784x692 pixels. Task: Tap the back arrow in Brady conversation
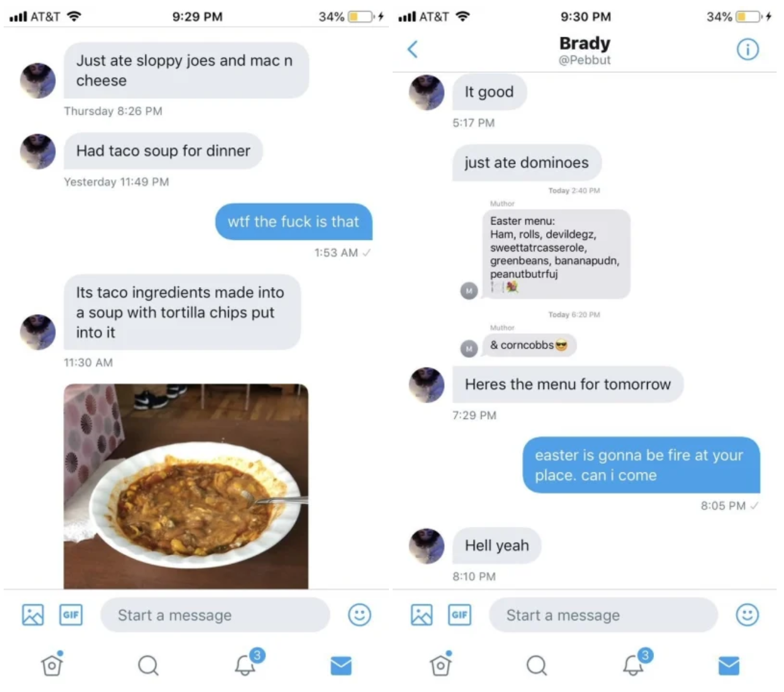pyautogui.click(x=413, y=49)
